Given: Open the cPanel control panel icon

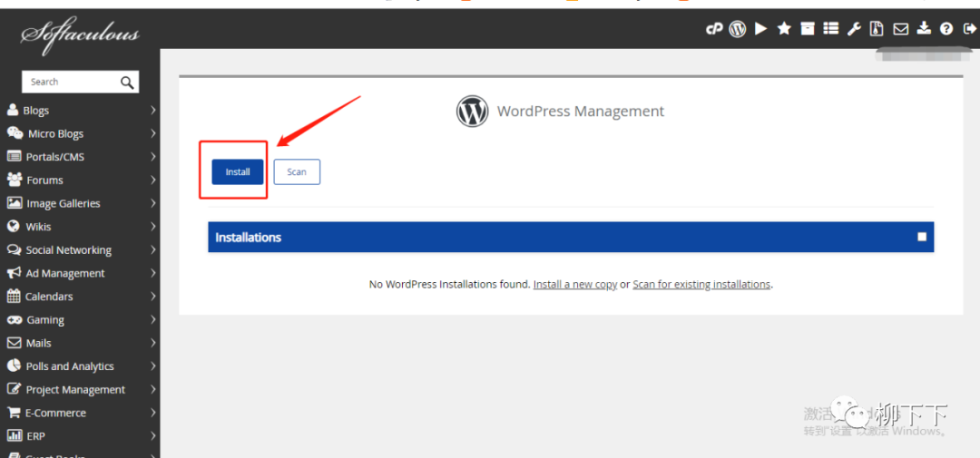Looking at the screenshot, I should pyautogui.click(x=714, y=29).
